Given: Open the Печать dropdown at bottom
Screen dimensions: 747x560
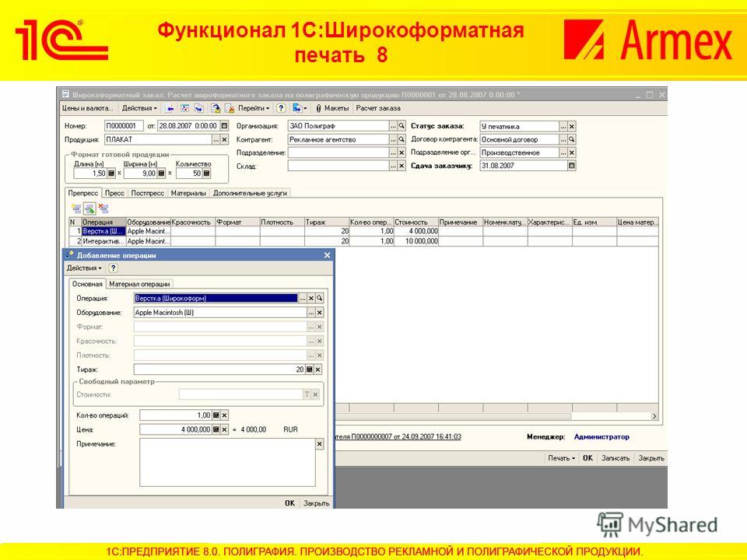Looking at the screenshot, I should tap(561, 458).
